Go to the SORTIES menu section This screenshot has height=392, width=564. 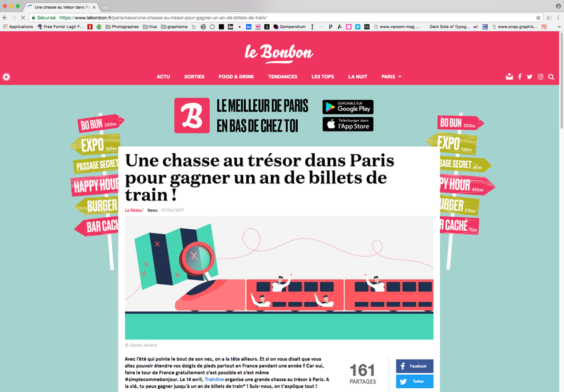click(194, 76)
